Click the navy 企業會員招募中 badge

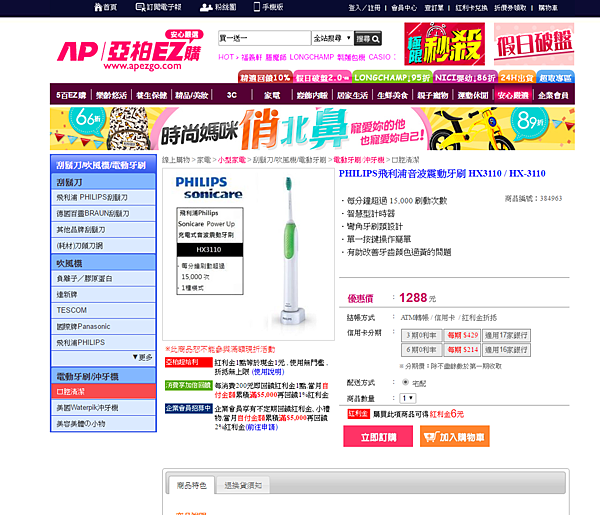click(189, 408)
